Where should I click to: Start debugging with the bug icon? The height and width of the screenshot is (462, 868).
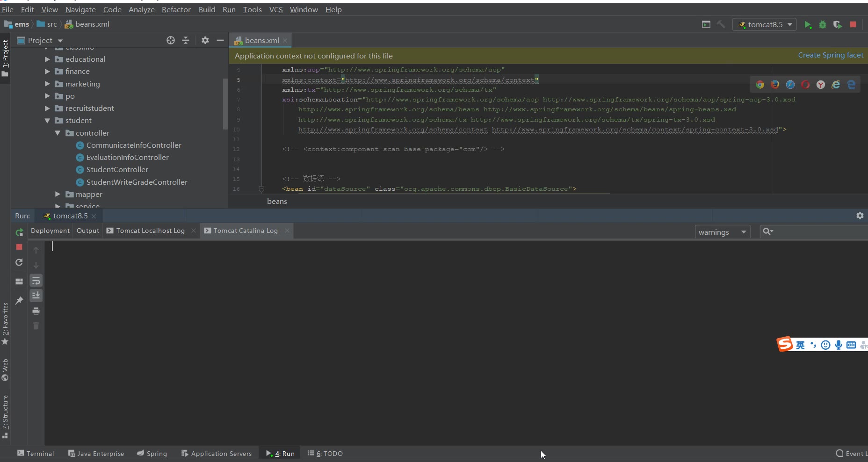(x=823, y=25)
